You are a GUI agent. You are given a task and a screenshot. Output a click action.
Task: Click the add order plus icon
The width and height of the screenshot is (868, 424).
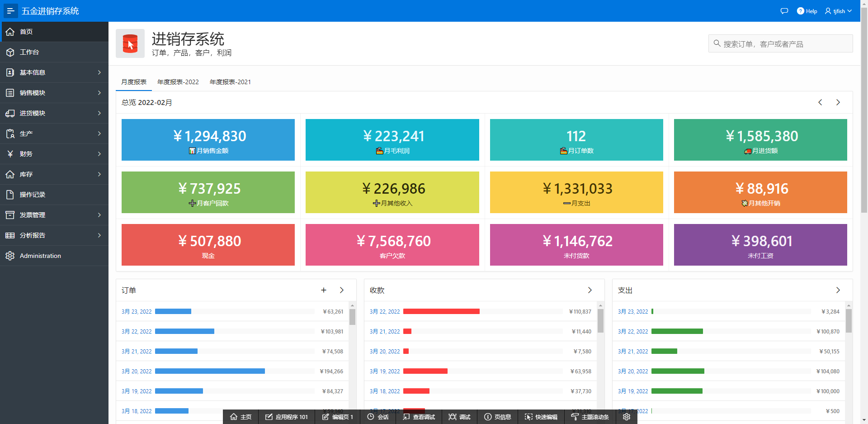(324, 290)
